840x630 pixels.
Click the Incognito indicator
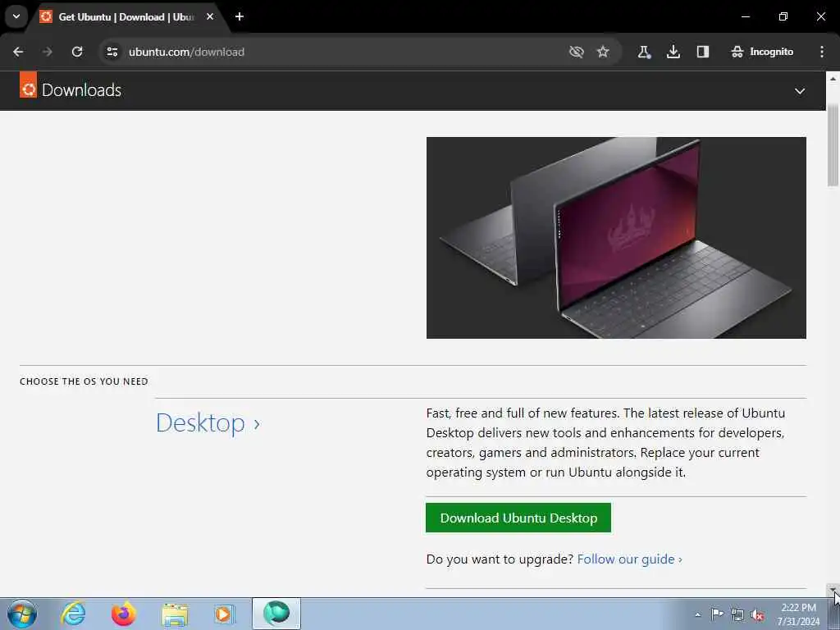(762, 52)
